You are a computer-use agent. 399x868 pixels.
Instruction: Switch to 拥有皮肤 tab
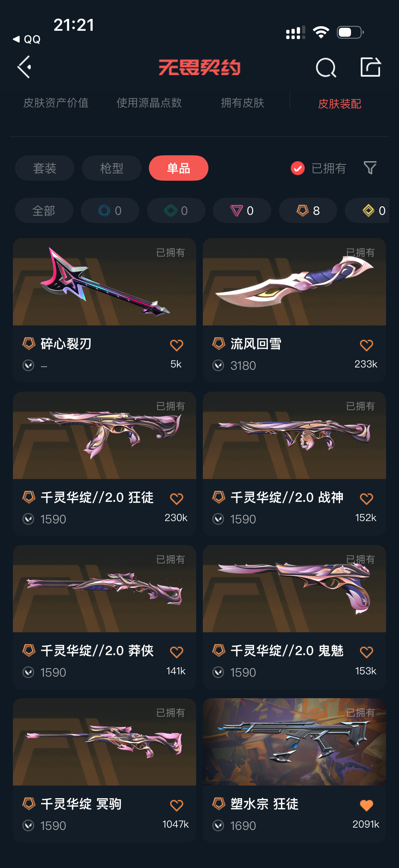(x=242, y=103)
